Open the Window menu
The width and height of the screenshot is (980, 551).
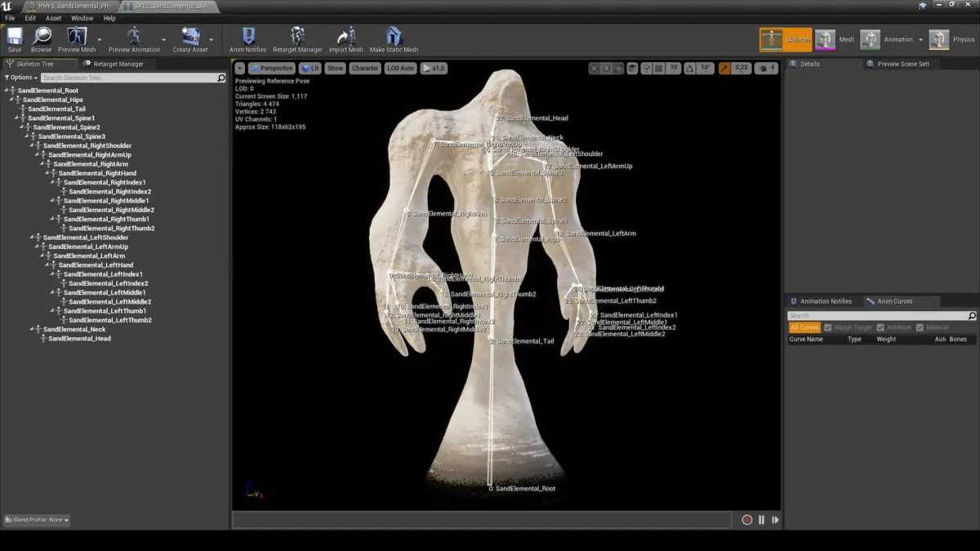click(x=82, y=18)
